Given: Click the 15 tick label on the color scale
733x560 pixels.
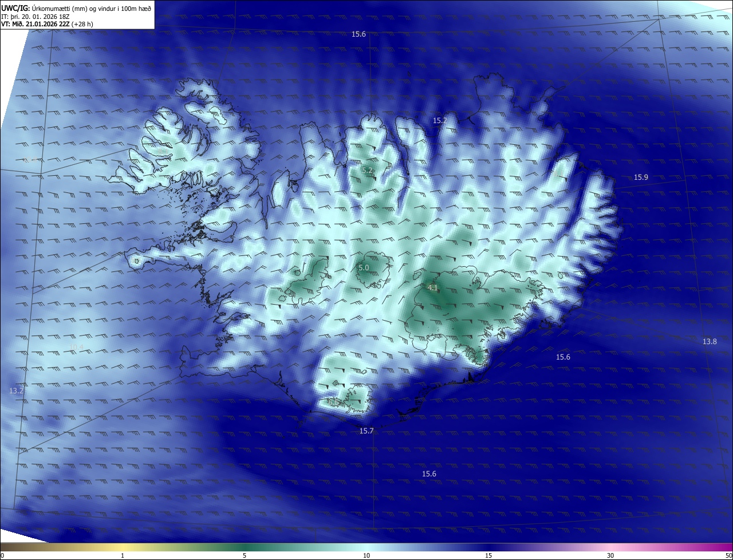Looking at the screenshot, I should (x=488, y=555).
